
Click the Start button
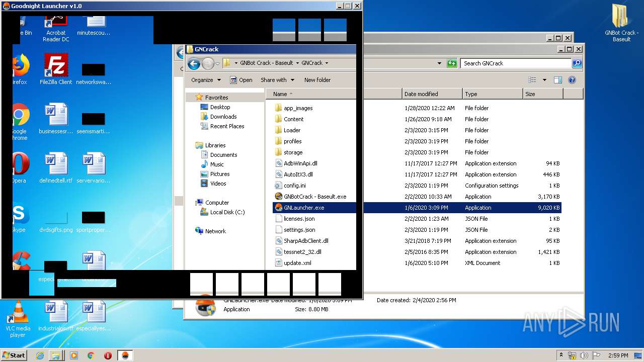14,355
